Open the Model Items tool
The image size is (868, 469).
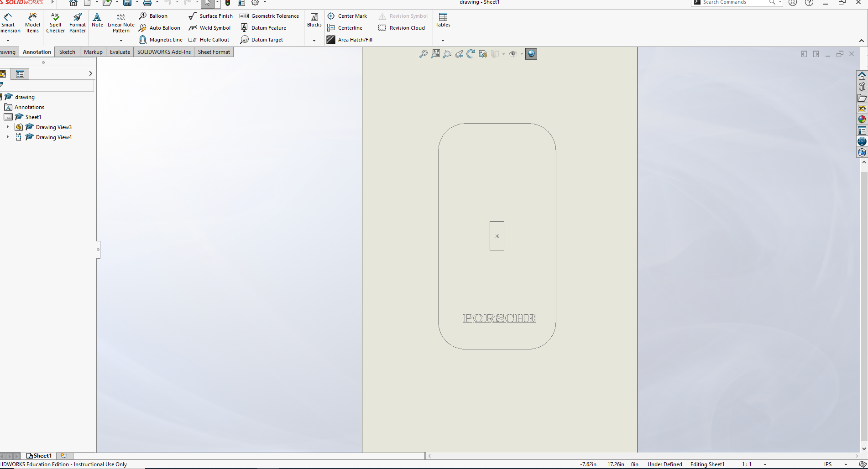click(x=32, y=23)
